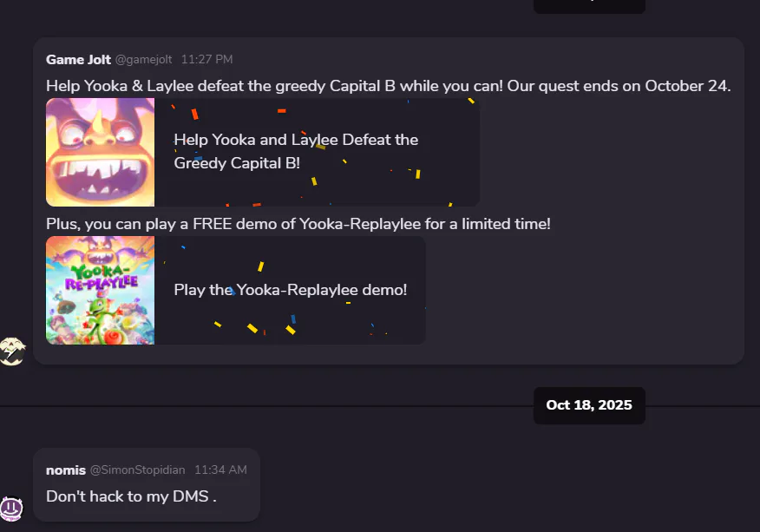Viewport: 760px width, 532px height.
Task: Click the nomis user avatar
Action: 12,508
